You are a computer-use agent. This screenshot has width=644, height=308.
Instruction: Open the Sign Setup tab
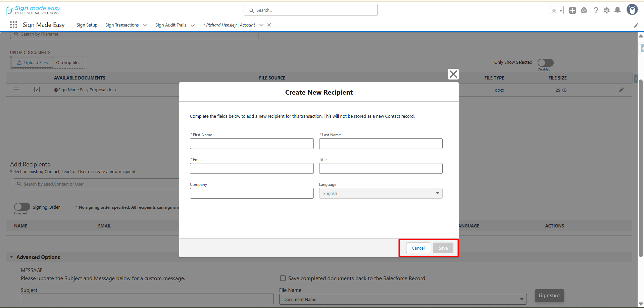coord(87,25)
